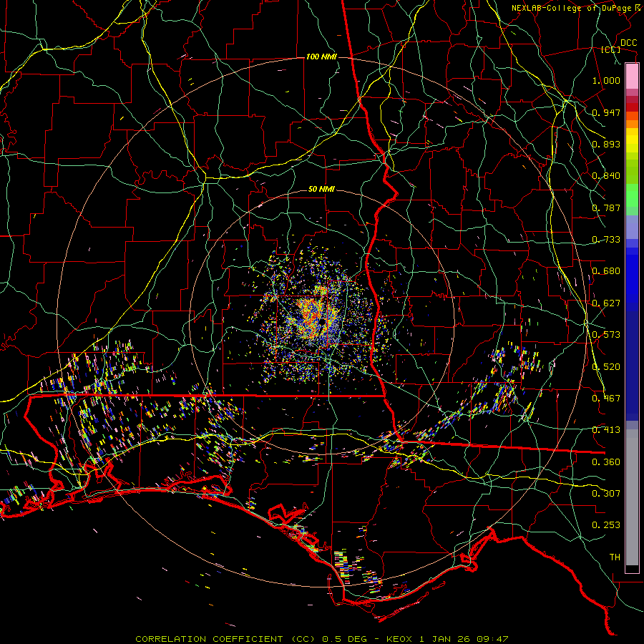
Task: Click the '0.573' scale value
Action: [x=606, y=335]
